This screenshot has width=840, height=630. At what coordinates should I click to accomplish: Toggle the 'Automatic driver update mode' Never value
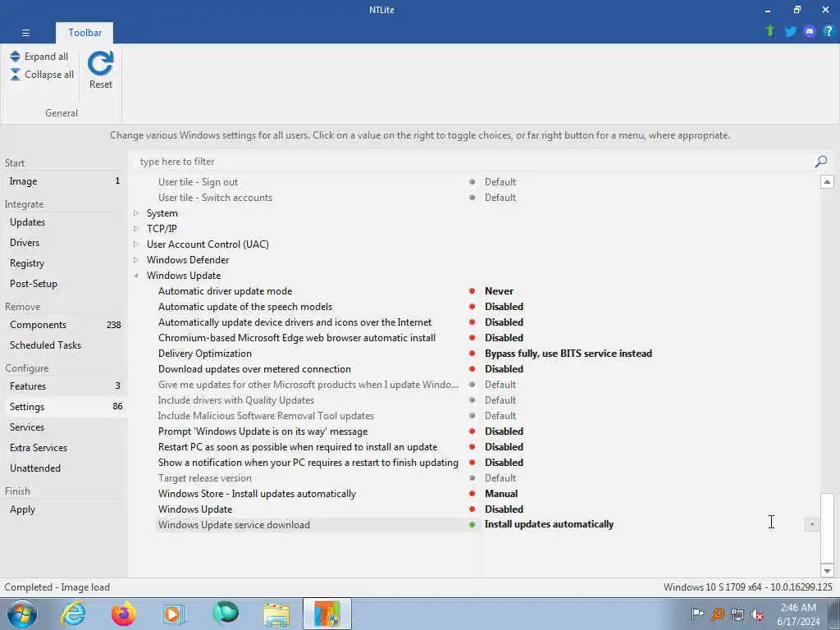click(x=499, y=291)
